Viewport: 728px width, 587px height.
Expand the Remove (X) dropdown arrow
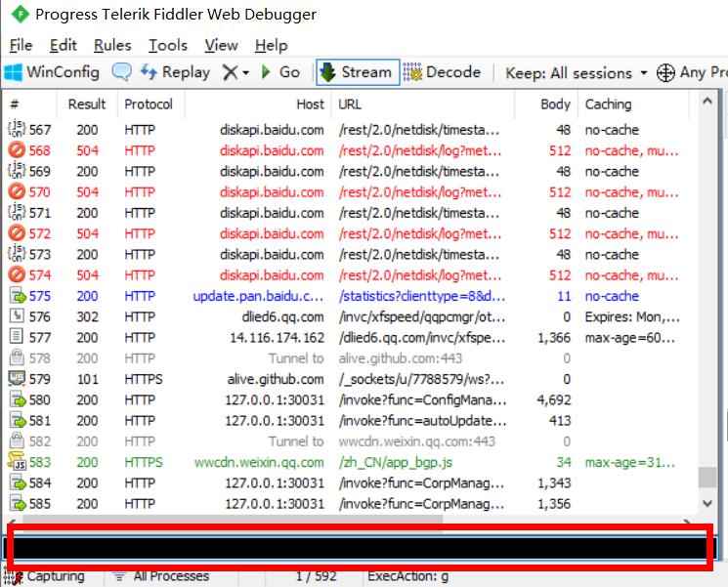click(x=245, y=73)
